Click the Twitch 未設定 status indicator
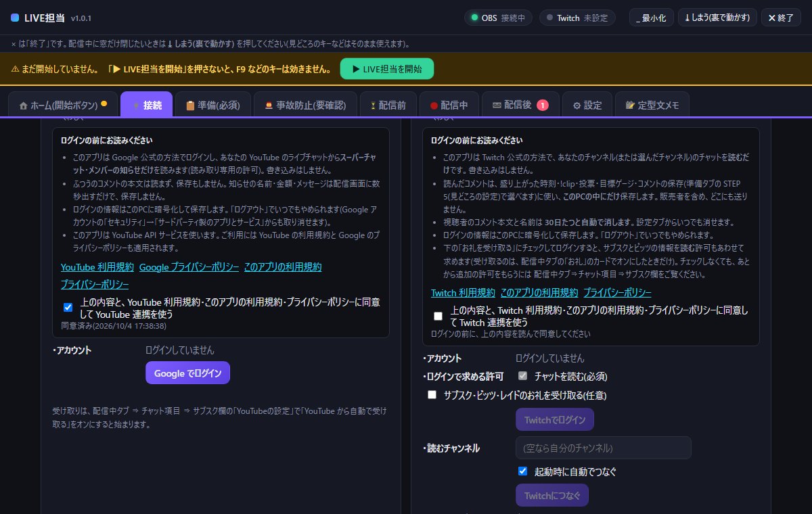 coord(577,18)
